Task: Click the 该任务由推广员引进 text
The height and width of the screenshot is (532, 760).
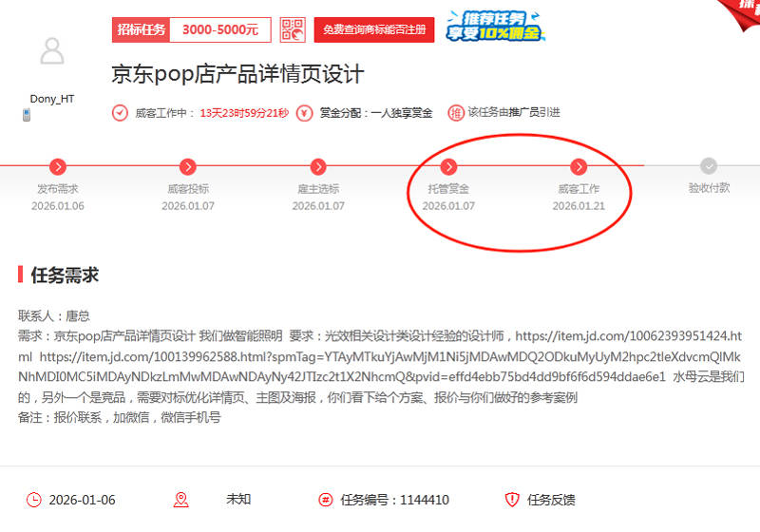Action: [x=514, y=112]
